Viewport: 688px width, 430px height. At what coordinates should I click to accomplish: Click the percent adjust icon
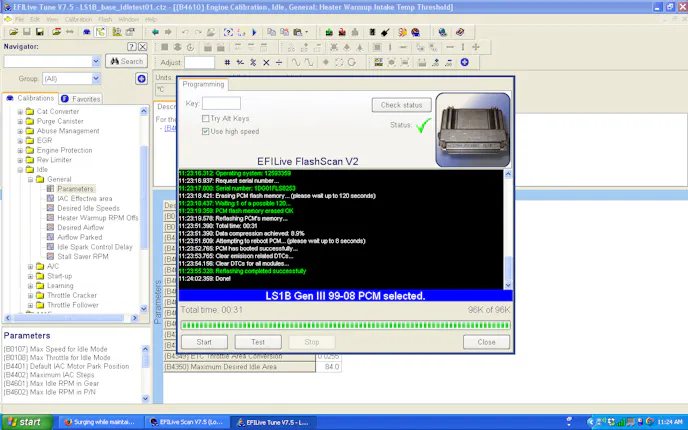click(253, 62)
